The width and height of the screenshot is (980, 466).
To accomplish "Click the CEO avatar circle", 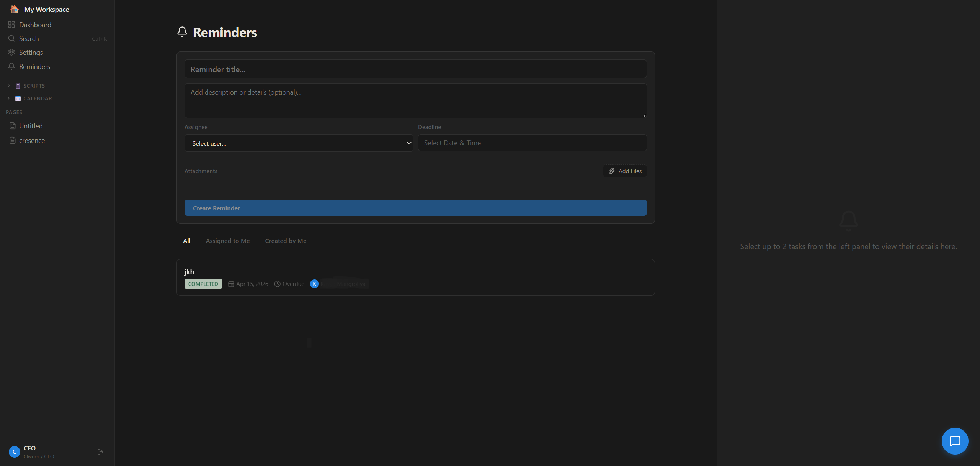I will tap(15, 452).
